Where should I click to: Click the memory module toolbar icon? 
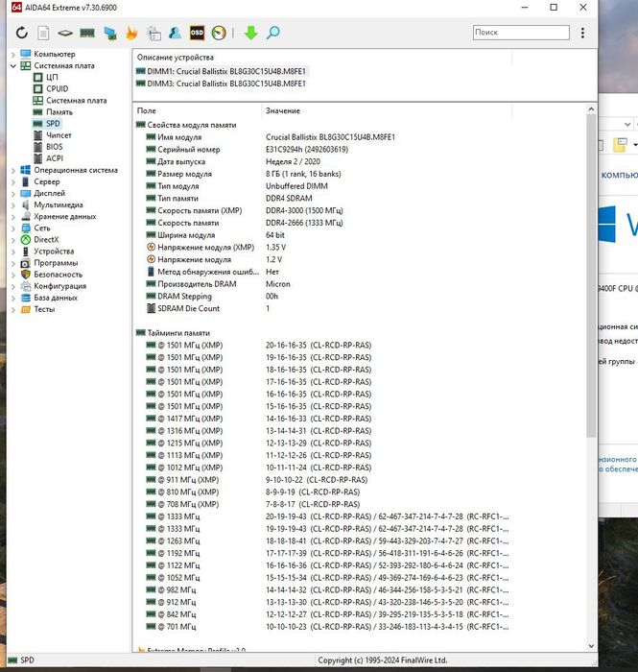click(x=87, y=33)
